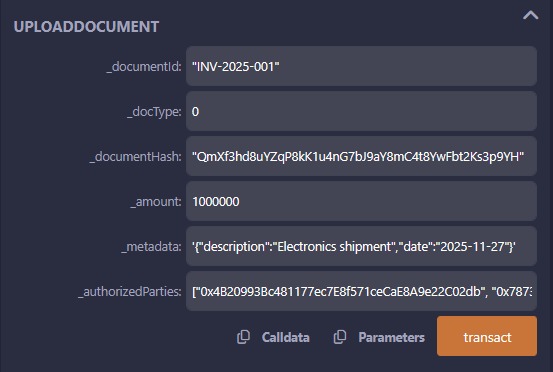Click the _documentId input field
This screenshot has height=372, width=553.
[x=361, y=66]
